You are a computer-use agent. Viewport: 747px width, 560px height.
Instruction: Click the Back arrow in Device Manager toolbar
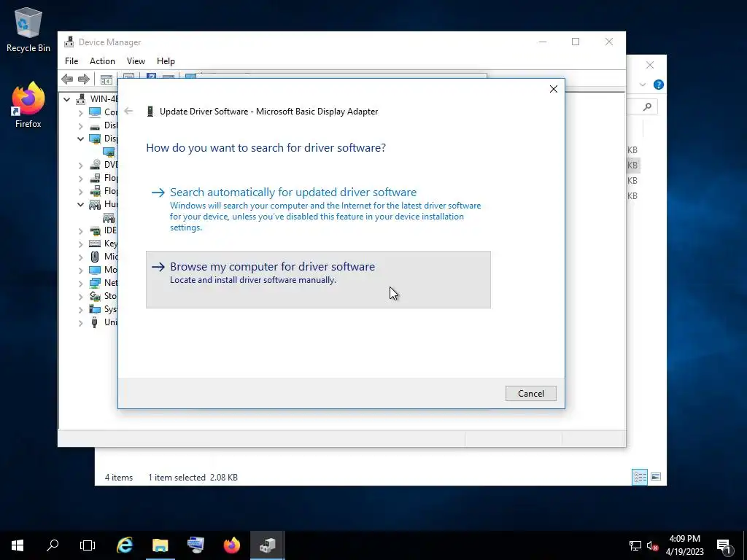click(x=67, y=79)
